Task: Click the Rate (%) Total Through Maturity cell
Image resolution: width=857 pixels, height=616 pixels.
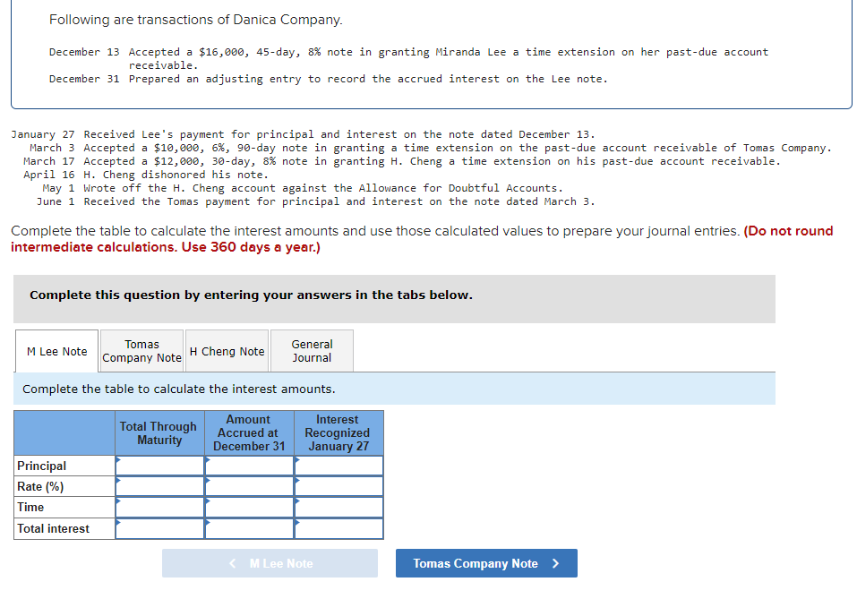Action: pos(159,486)
